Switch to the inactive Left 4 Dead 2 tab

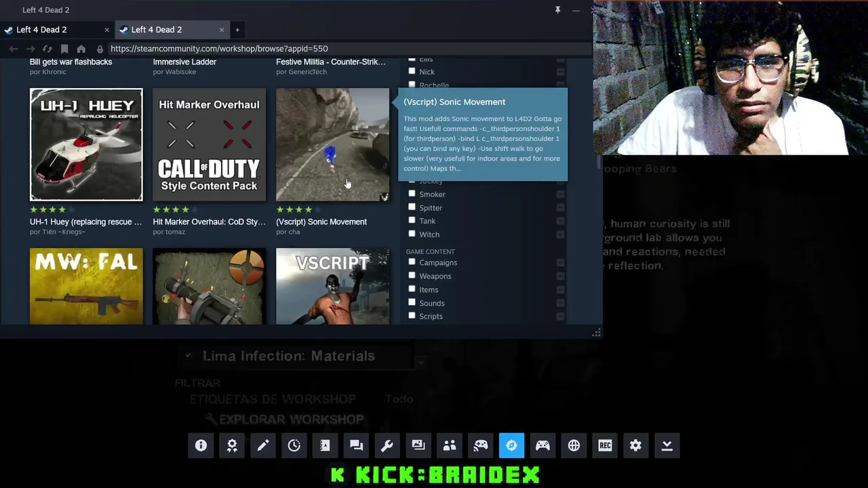tap(57, 30)
